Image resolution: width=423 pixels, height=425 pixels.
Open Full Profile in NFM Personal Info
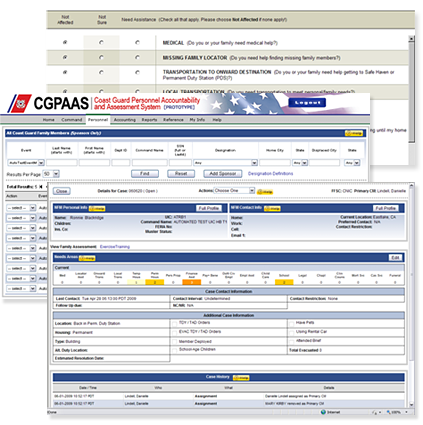coord(209,208)
